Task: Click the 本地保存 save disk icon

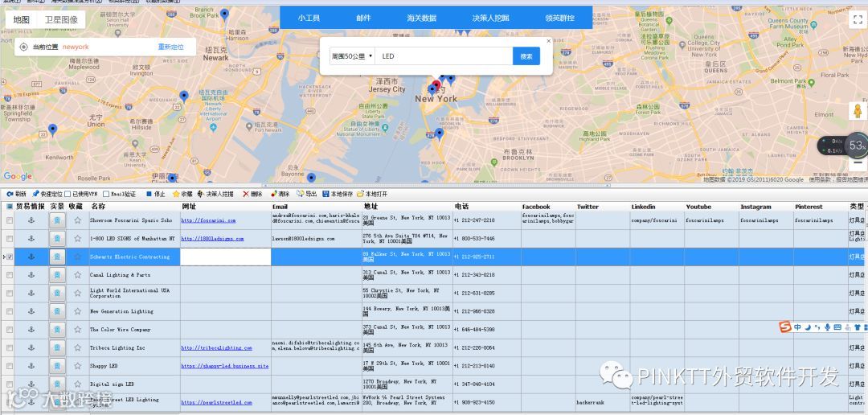Action: pos(325,194)
